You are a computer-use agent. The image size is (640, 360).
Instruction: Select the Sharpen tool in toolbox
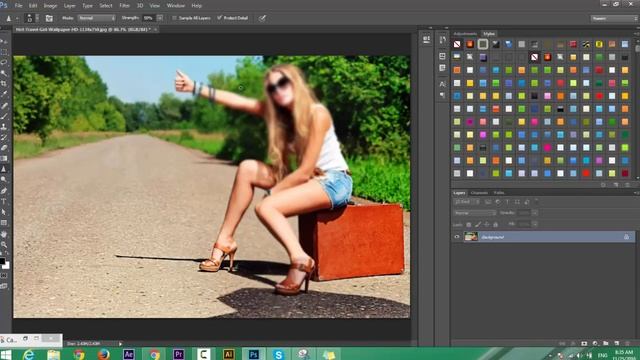[4, 169]
